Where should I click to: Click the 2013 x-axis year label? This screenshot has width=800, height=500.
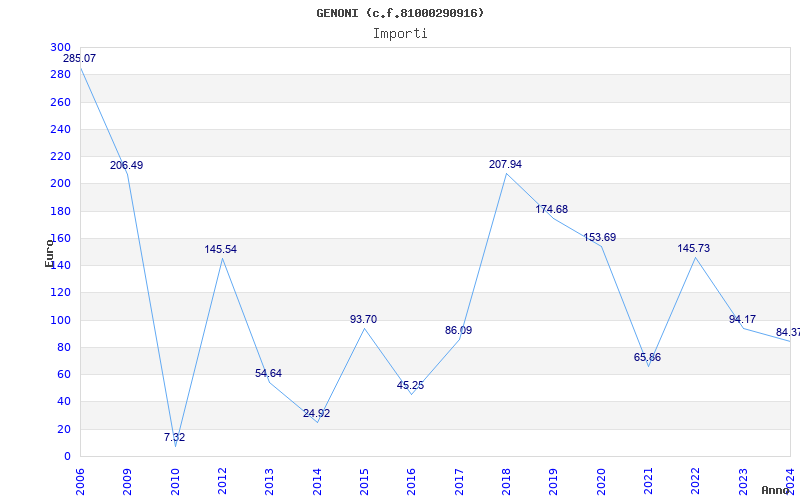pyautogui.click(x=269, y=481)
